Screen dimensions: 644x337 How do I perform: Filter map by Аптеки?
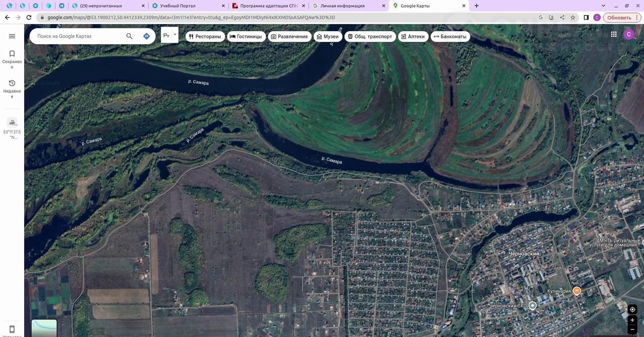coord(413,37)
